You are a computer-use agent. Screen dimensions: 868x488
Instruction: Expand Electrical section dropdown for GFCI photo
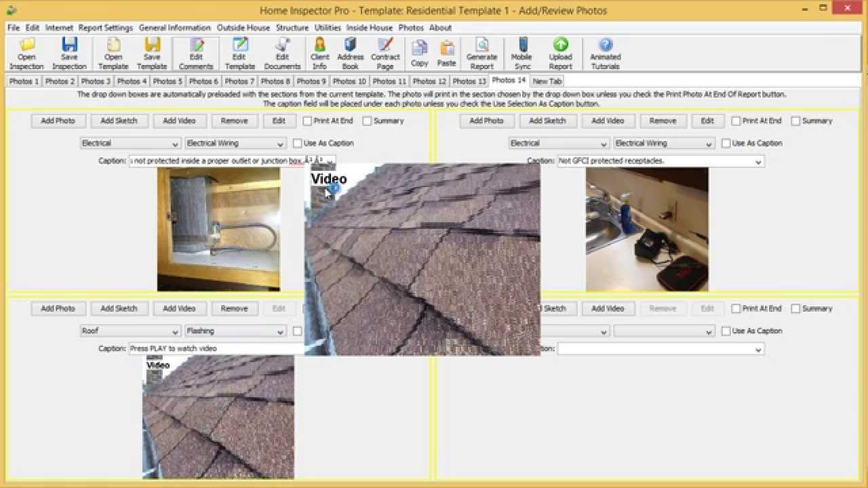[604, 144]
